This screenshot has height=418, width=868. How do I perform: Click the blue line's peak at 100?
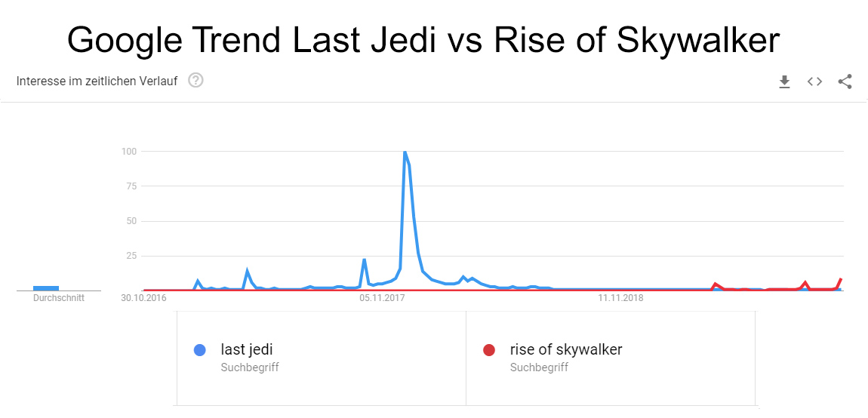pos(405,152)
